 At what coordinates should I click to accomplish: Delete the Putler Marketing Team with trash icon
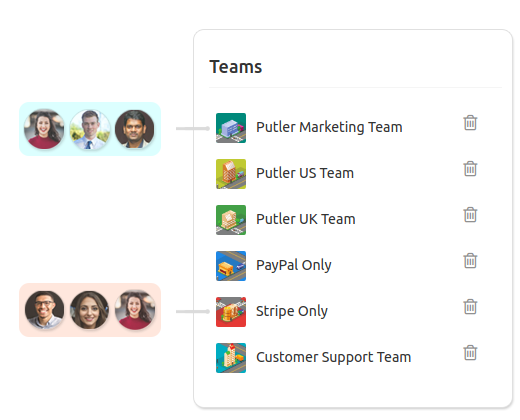[x=470, y=123]
